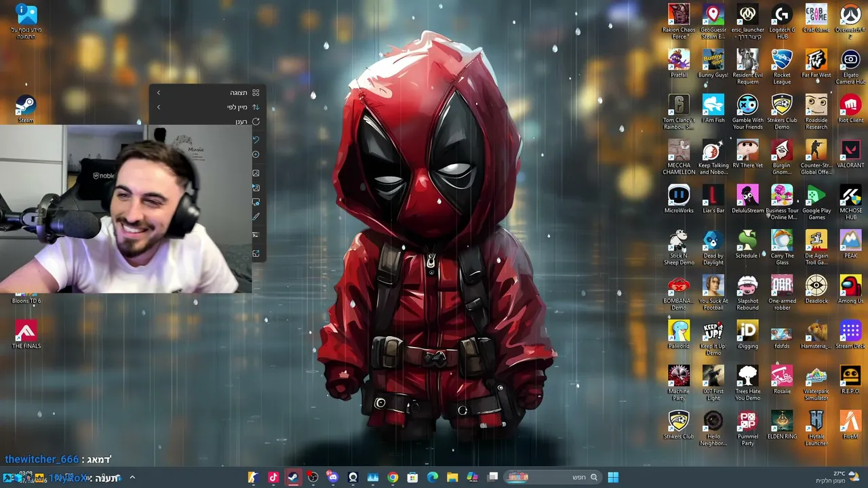868x488 pixels.
Task: Select the Among Us desktop icon
Action: [850, 289]
